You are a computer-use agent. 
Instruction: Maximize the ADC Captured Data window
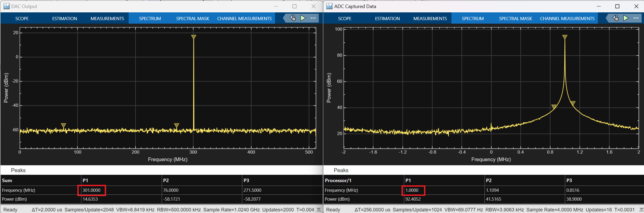coord(617,6)
